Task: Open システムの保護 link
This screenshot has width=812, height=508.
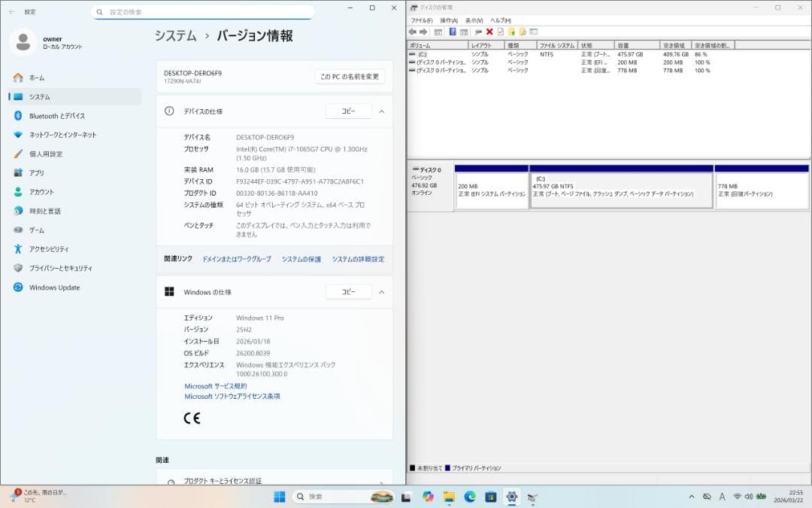Action: (x=301, y=259)
